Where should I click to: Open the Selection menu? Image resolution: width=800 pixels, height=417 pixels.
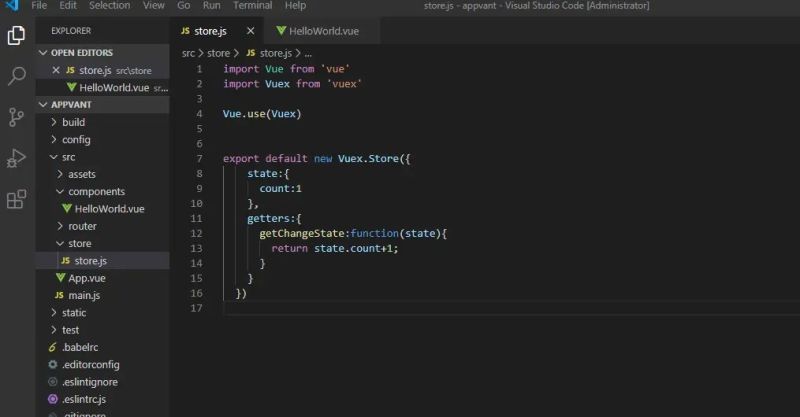click(110, 6)
